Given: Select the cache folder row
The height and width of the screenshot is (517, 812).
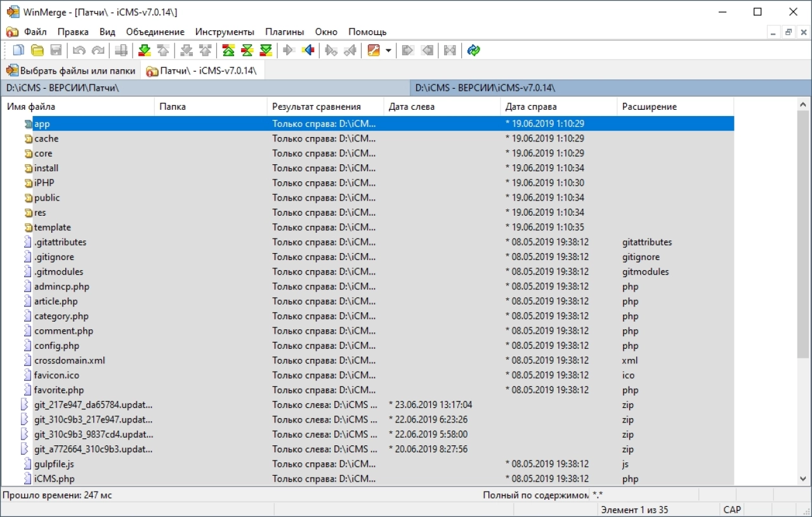Looking at the screenshot, I should coord(368,138).
